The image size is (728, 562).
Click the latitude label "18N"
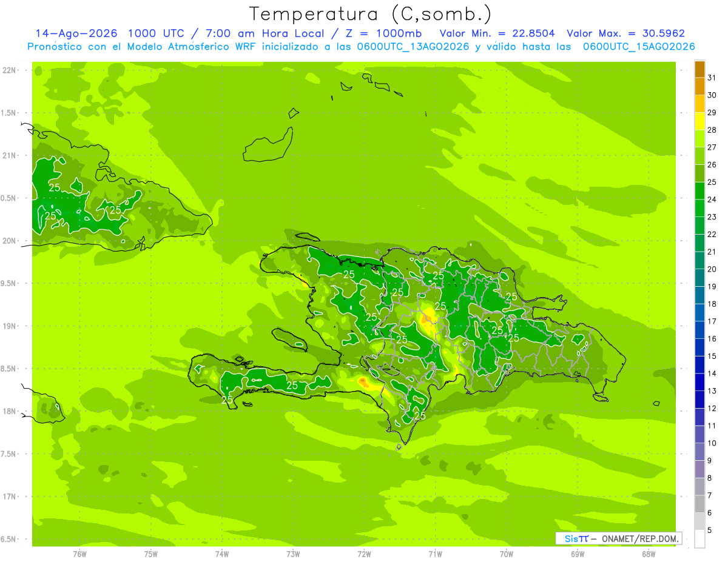8,411
